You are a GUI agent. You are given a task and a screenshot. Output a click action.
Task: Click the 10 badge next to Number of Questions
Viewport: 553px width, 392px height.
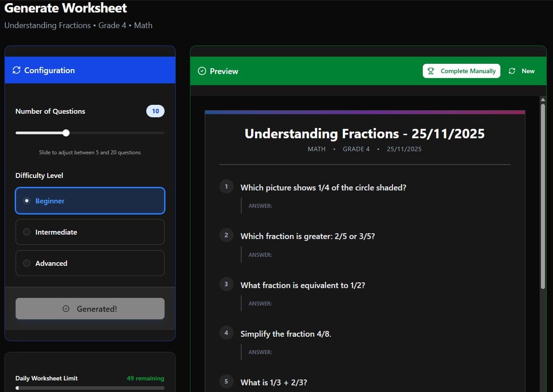[x=155, y=111]
